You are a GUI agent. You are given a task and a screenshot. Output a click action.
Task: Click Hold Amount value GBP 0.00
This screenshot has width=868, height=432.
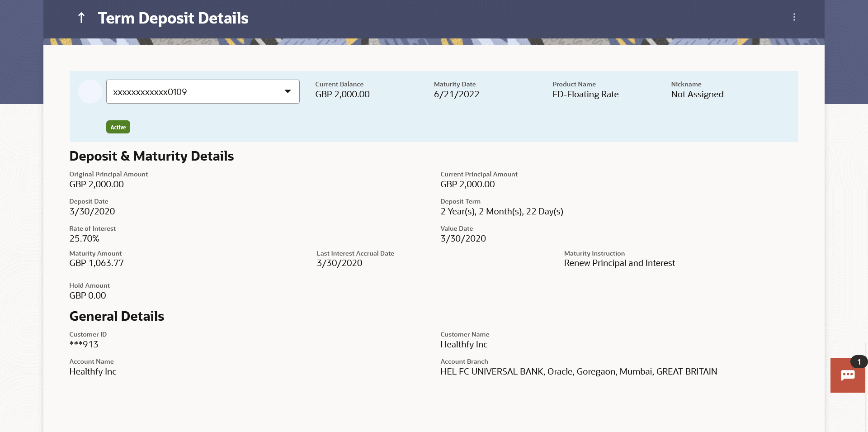click(88, 295)
